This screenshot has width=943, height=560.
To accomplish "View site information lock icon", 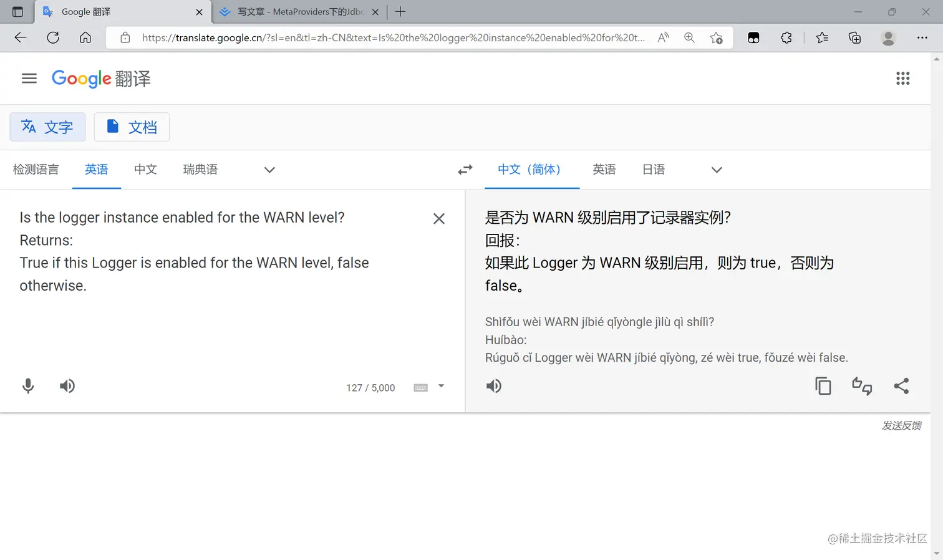I will (x=125, y=37).
